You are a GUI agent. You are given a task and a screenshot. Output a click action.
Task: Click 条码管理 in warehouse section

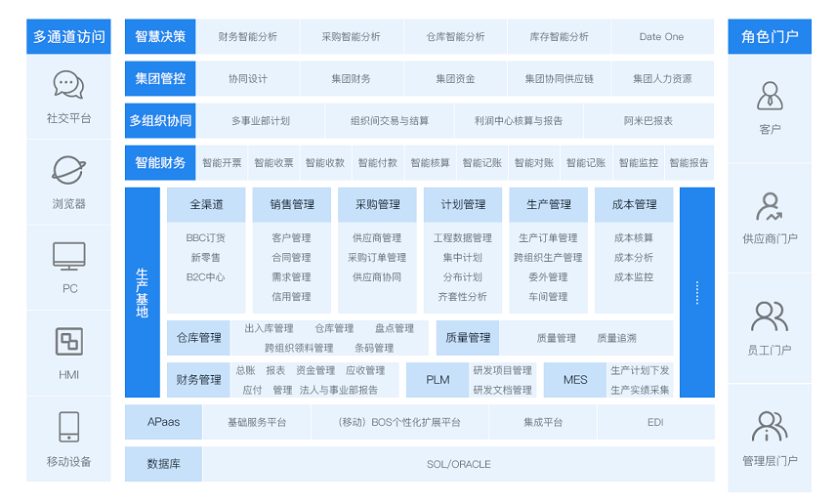[x=374, y=349]
